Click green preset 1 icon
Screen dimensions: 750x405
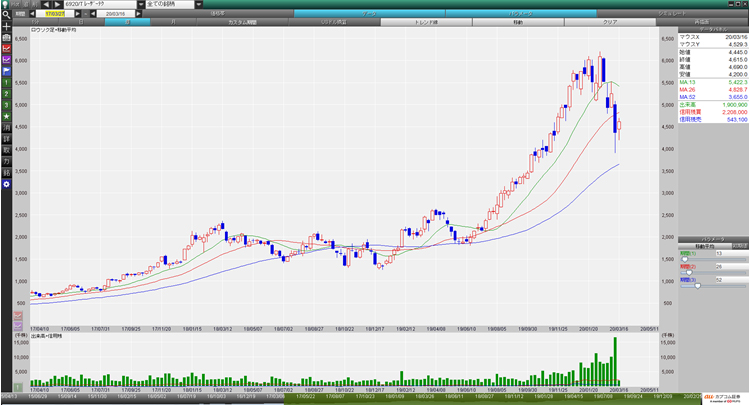point(7,82)
